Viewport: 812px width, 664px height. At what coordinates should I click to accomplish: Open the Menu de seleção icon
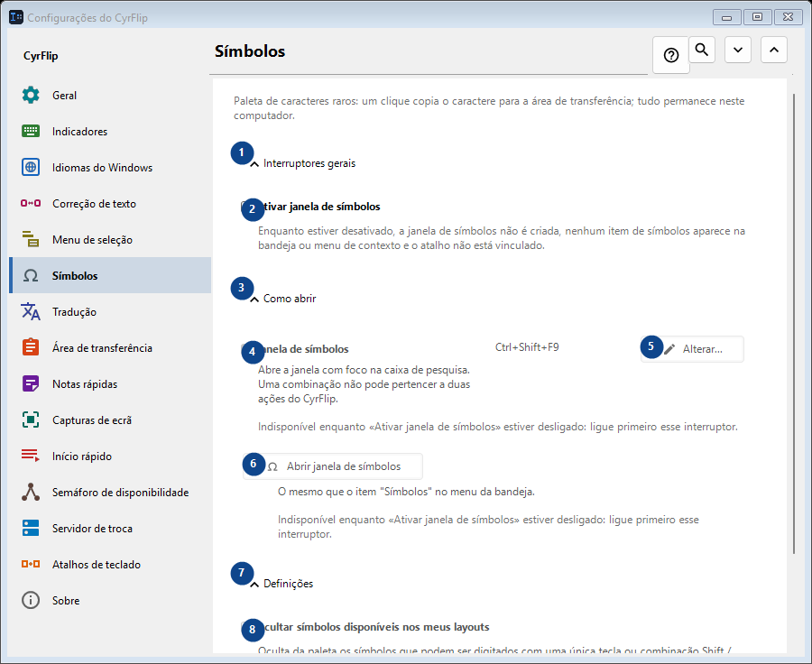pyautogui.click(x=31, y=239)
